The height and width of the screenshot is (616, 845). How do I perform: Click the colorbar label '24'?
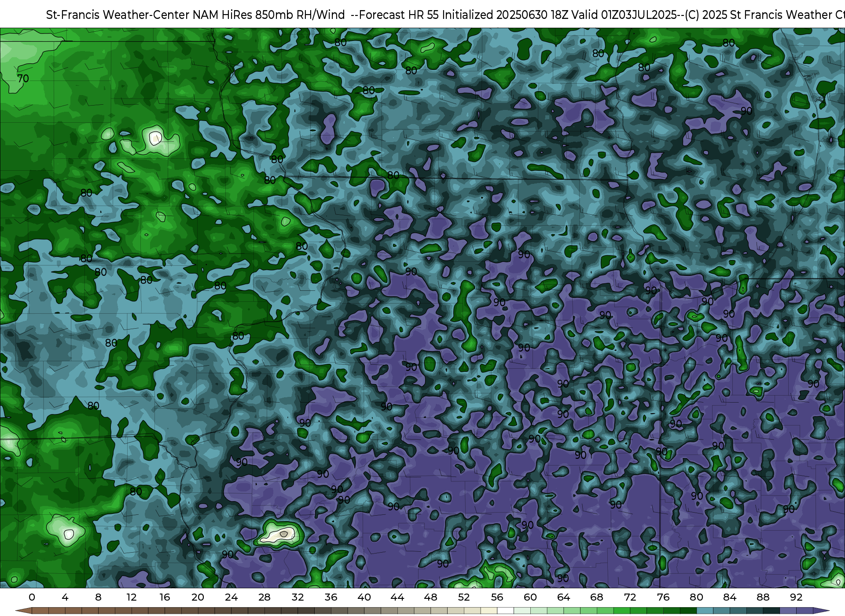(x=231, y=597)
